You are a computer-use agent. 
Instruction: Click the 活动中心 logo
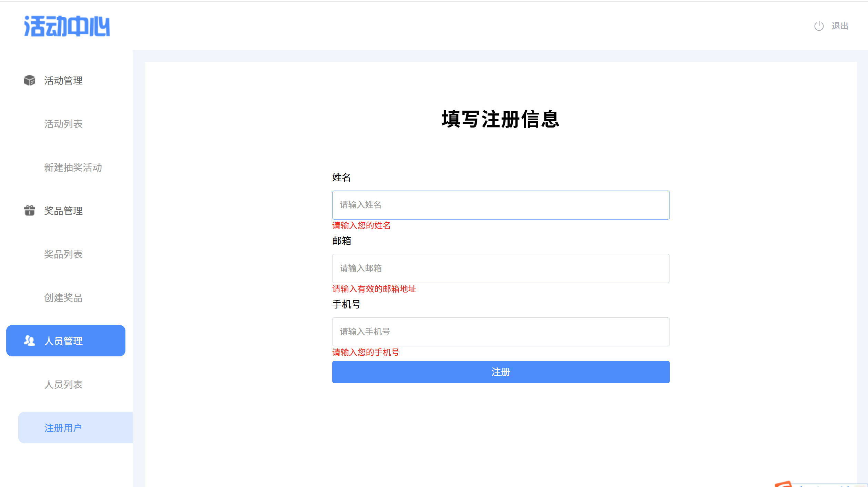[x=67, y=26]
